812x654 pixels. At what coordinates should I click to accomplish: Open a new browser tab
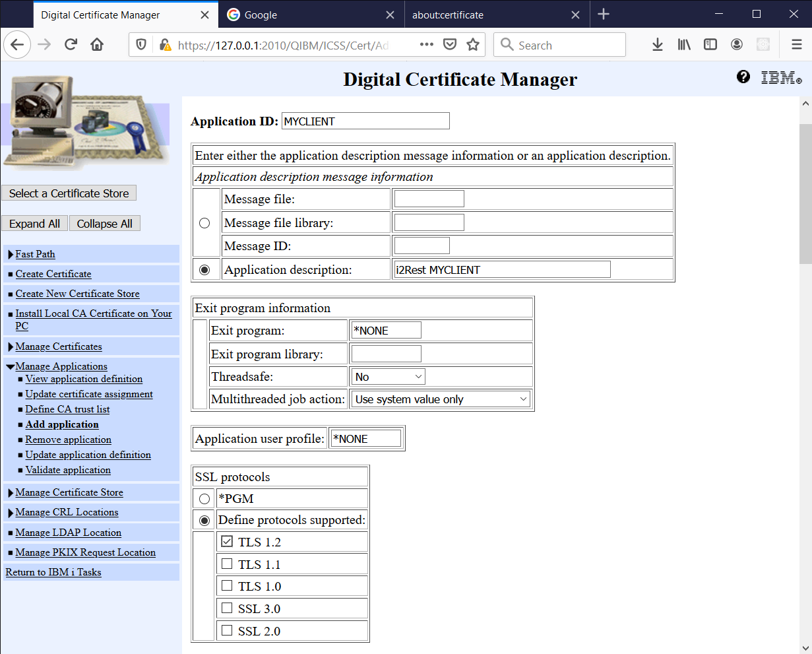tap(604, 15)
